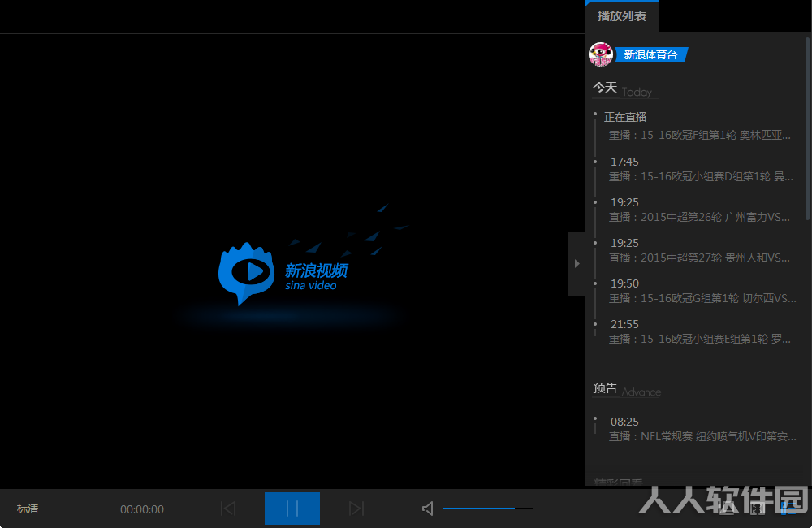This screenshot has height=528, width=812.
Task: Click the 预告 Advance section header
Action: 627,389
